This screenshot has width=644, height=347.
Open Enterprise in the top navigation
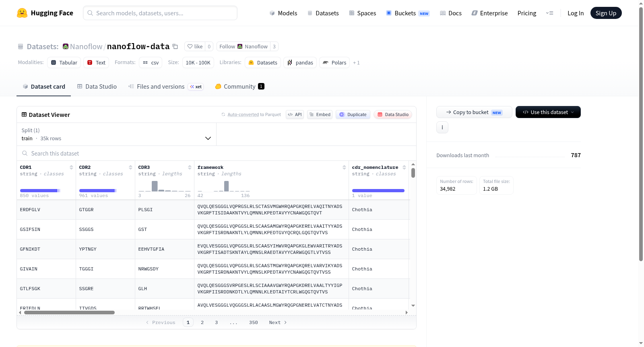pos(489,13)
